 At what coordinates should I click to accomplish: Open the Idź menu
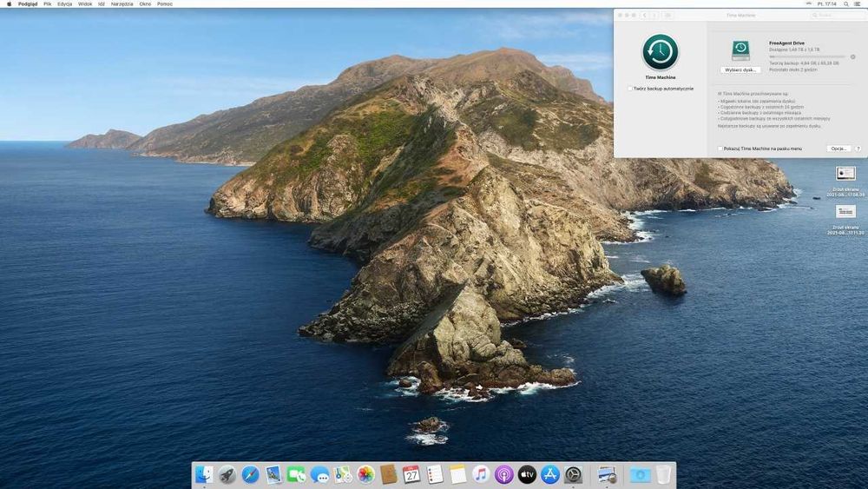(x=102, y=3)
